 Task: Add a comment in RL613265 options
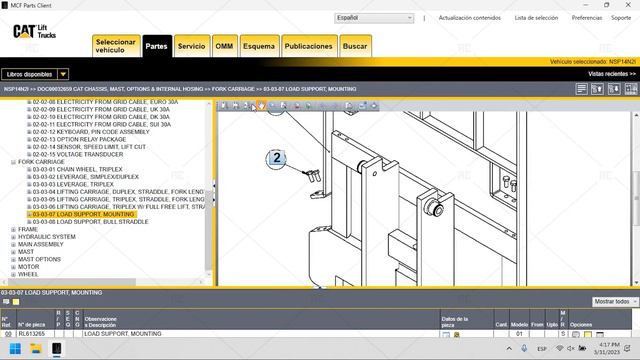(x=576, y=335)
